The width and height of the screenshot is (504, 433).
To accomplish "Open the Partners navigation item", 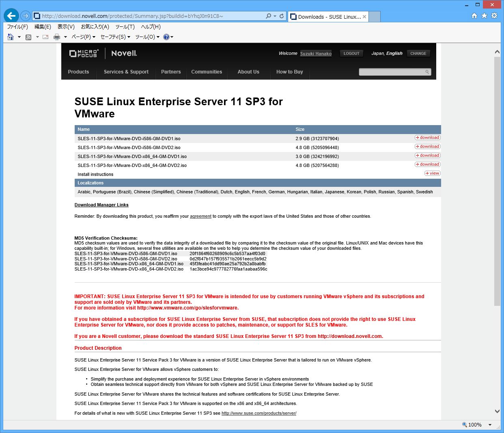I will tap(171, 72).
